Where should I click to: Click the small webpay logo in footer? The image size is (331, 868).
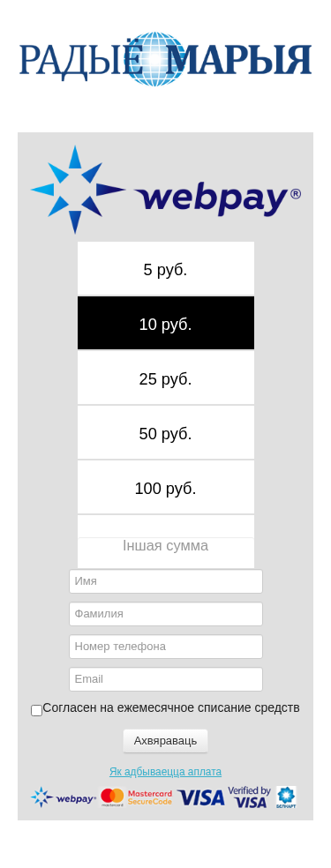(64, 797)
